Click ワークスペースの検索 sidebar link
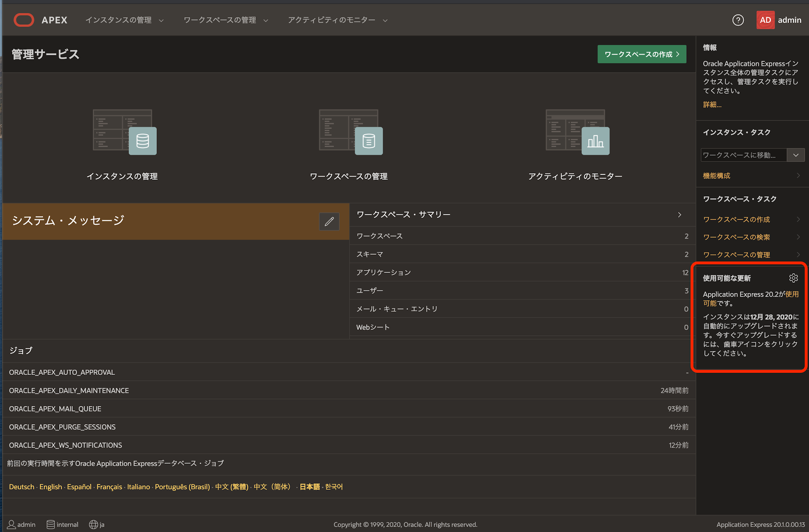The width and height of the screenshot is (809, 532). pos(736,237)
